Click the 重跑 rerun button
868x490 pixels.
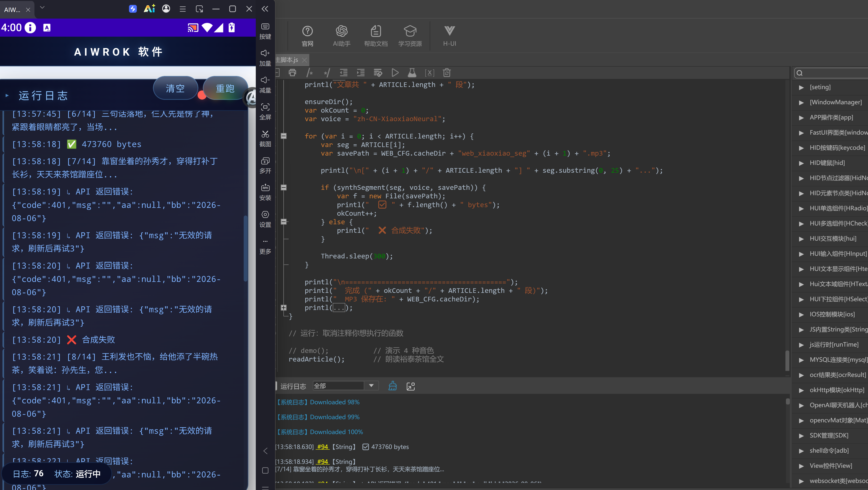point(225,88)
